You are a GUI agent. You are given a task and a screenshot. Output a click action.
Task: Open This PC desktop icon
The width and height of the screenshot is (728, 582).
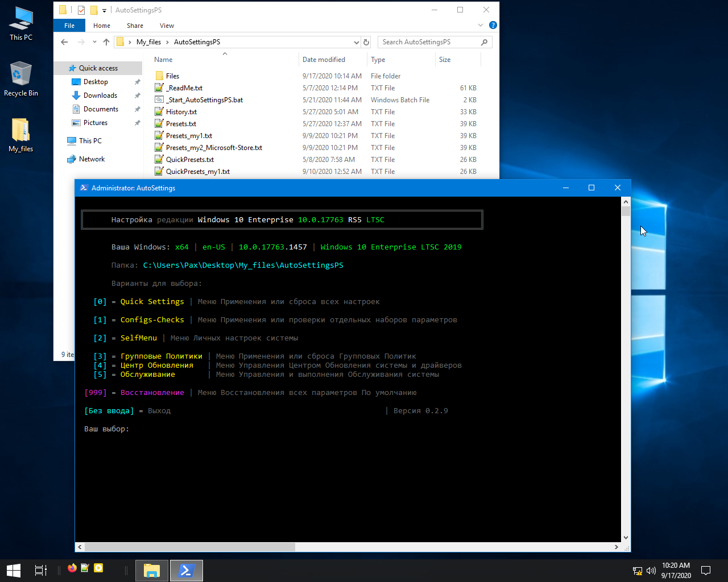tap(21, 24)
